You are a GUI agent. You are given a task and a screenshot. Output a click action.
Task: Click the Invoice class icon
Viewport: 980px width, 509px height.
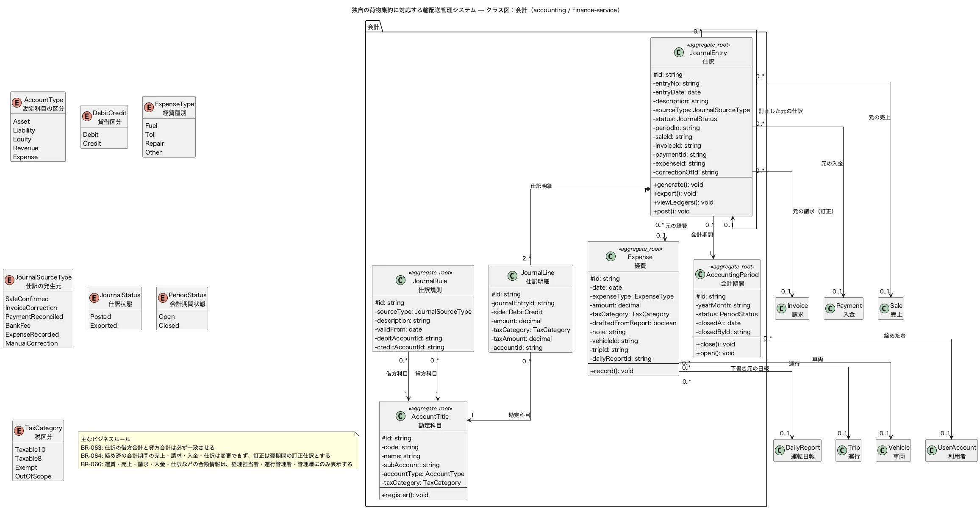point(782,309)
